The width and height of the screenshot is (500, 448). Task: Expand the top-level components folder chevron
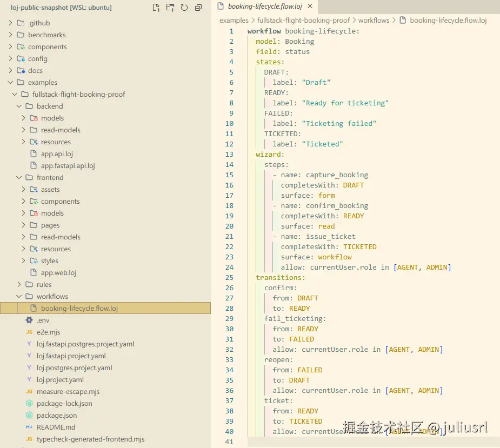tap(10, 46)
